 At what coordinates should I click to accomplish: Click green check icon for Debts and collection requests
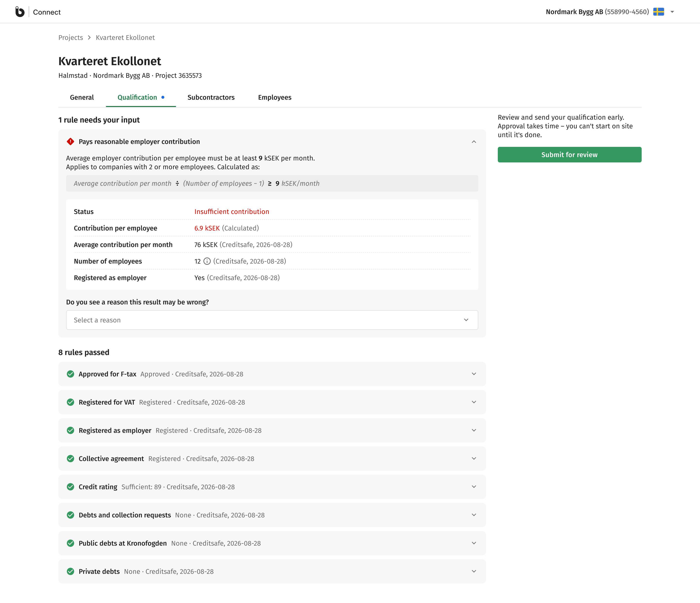(70, 515)
